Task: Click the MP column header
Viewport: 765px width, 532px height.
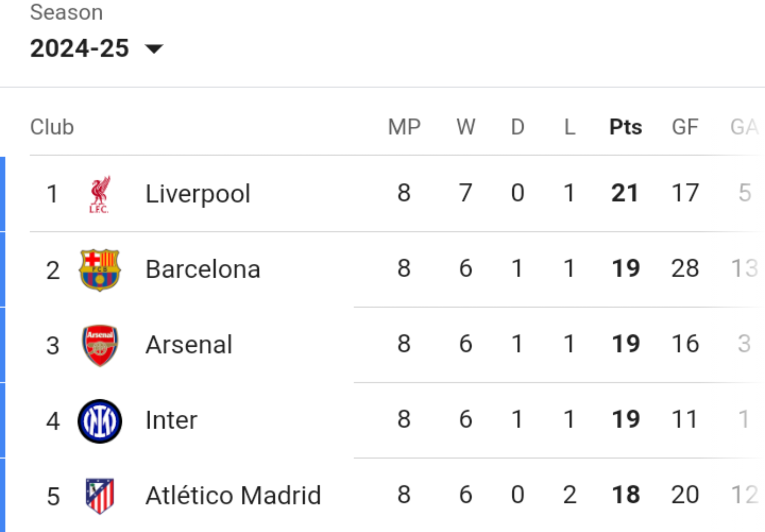Action: (404, 127)
